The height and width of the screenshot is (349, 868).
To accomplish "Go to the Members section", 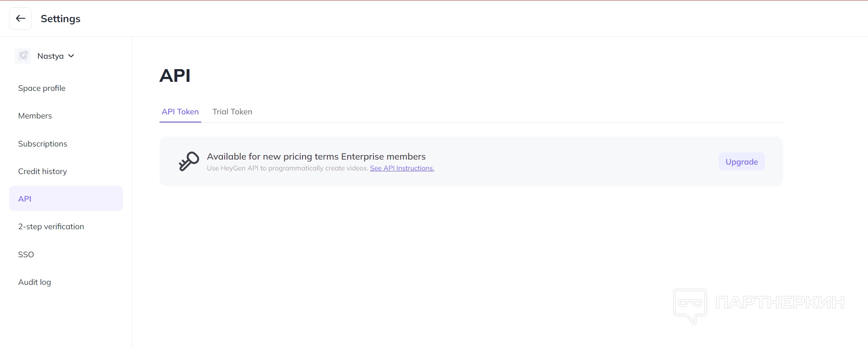I will tap(35, 116).
